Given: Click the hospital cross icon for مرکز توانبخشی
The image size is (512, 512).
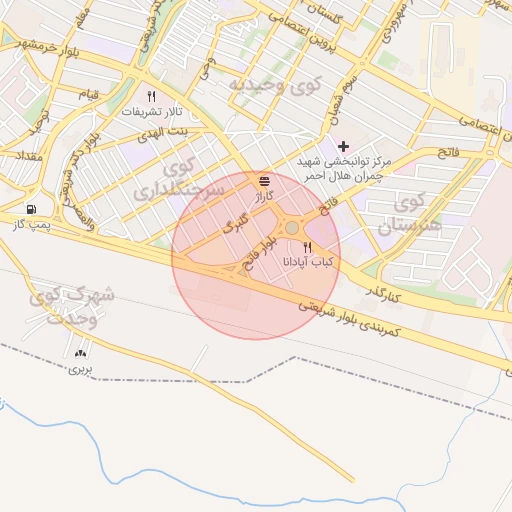Looking at the screenshot, I should (x=343, y=146).
